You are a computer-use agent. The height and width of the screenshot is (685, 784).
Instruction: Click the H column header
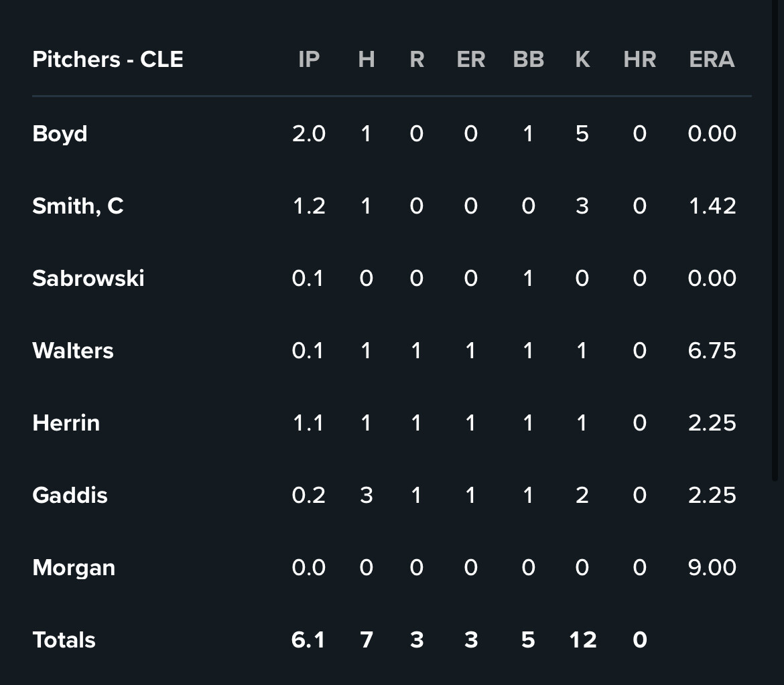[x=366, y=60]
